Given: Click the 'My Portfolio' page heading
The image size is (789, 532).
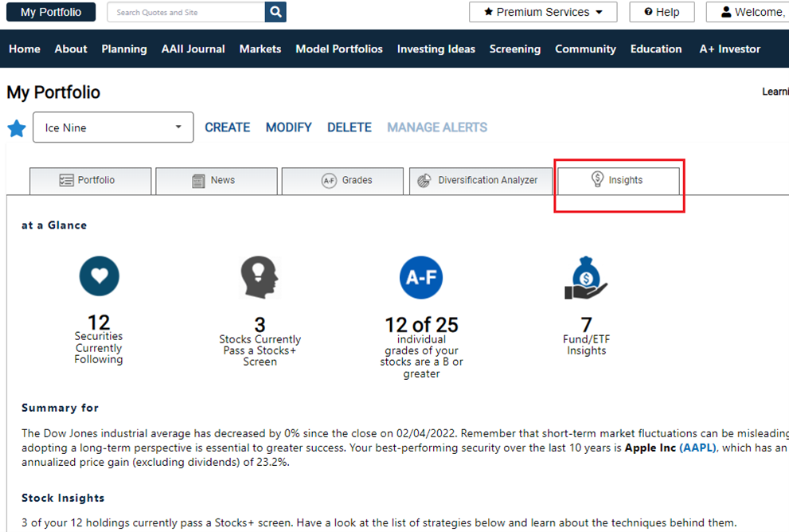Looking at the screenshot, I should tap(53, 92).
